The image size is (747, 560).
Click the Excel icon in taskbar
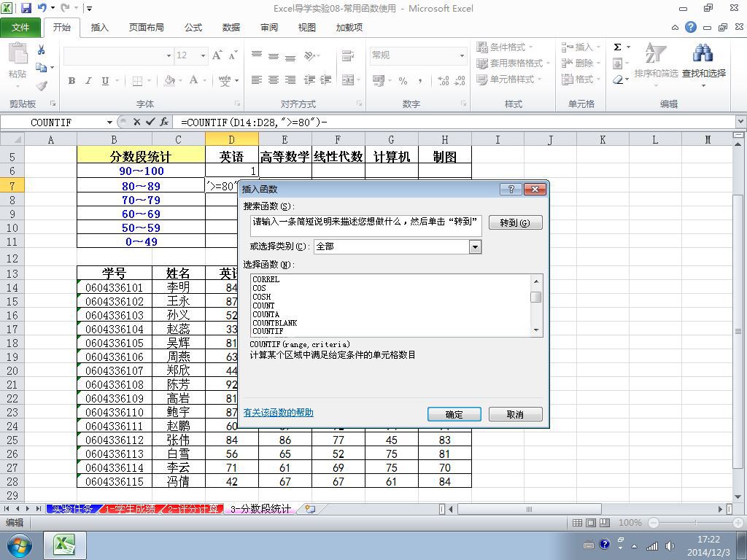(65, 545)
